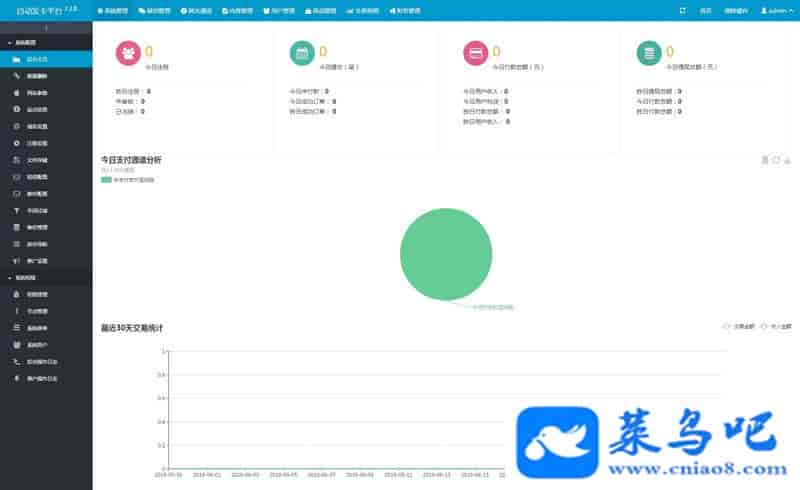Click the pink paw icon stat card
The width and height of the screenshot is (800, 490).
(x=128, y=53)
